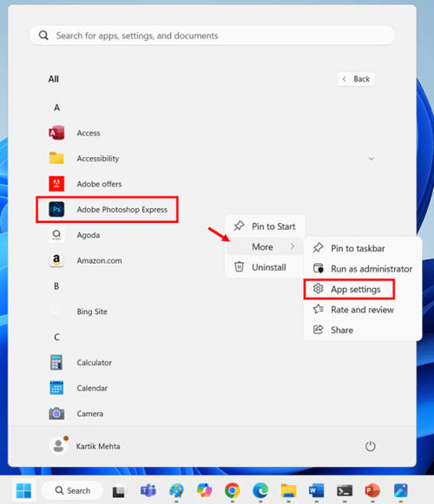This screenshot has width=434, height=504.
Task: Jump using the letter B header
Action: pyautogui.click(x=56, y=286)
